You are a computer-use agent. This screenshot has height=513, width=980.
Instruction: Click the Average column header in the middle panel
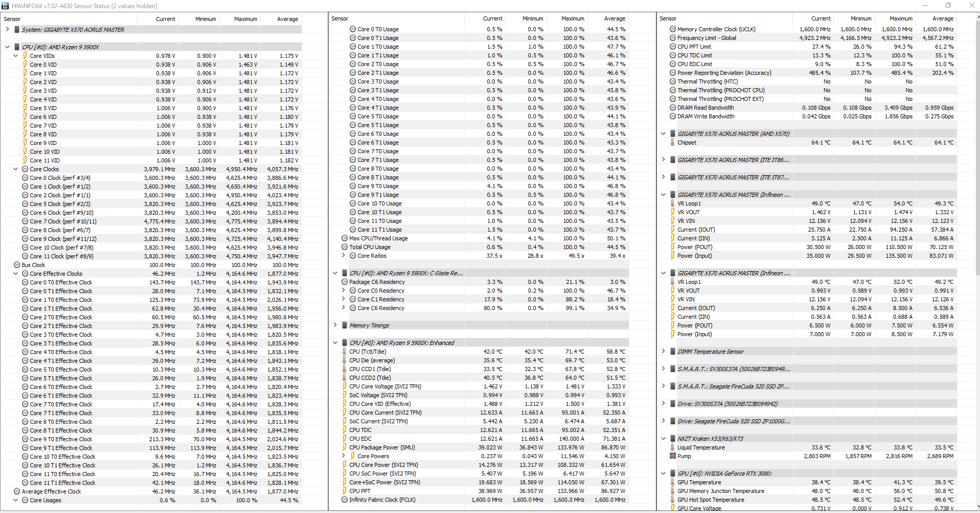click(608, 18)
